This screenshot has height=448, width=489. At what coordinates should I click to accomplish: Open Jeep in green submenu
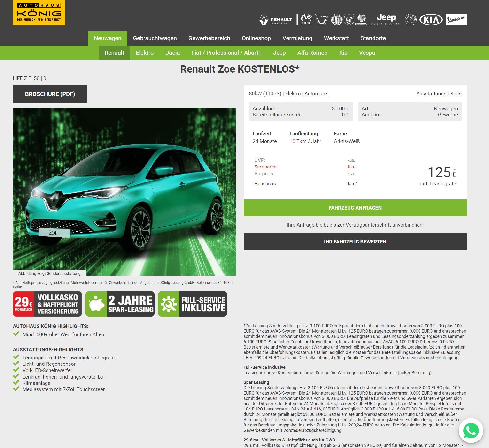pos(279,53)
